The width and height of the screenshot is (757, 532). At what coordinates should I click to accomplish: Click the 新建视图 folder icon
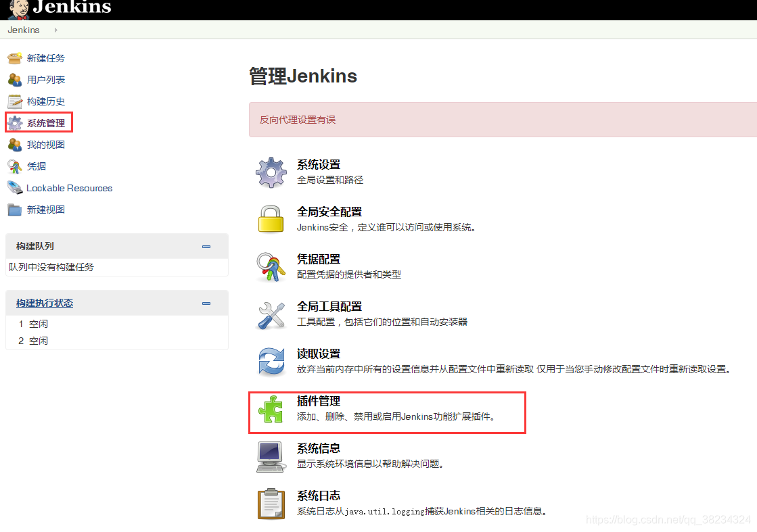14,210
